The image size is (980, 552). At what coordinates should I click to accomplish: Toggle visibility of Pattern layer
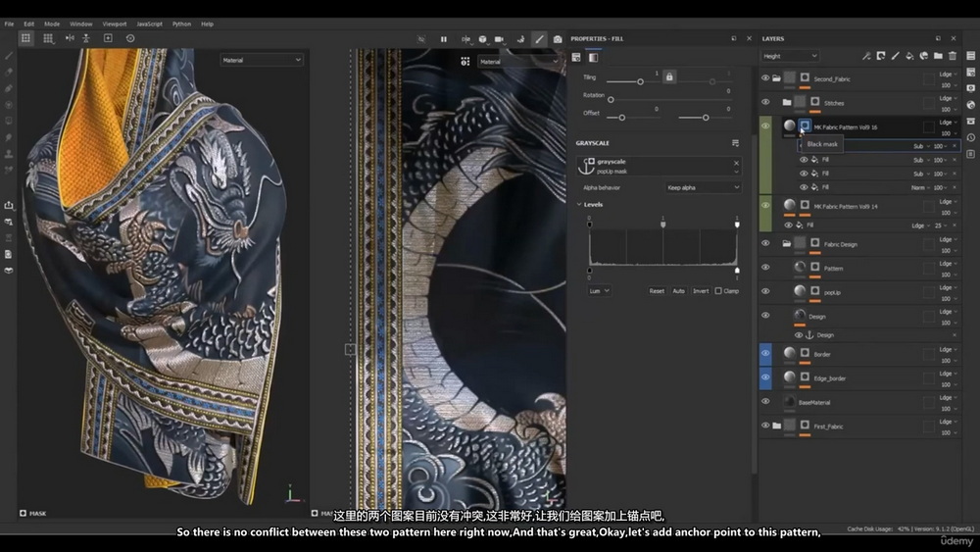click(765, 267)
